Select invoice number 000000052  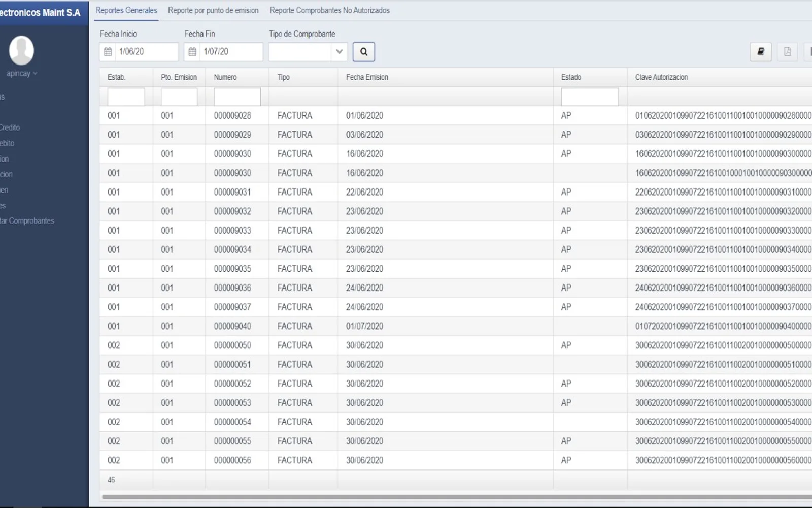point(232,384)
